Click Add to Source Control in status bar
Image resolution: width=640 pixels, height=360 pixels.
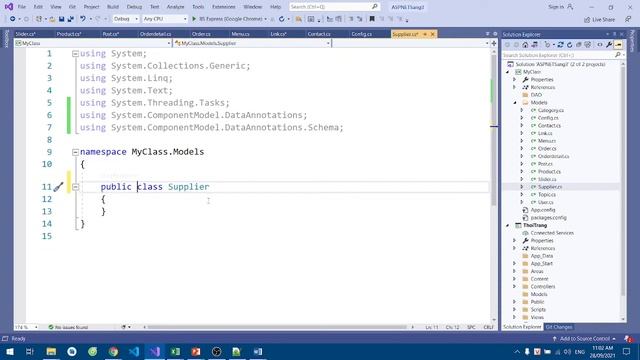(584, 339)
